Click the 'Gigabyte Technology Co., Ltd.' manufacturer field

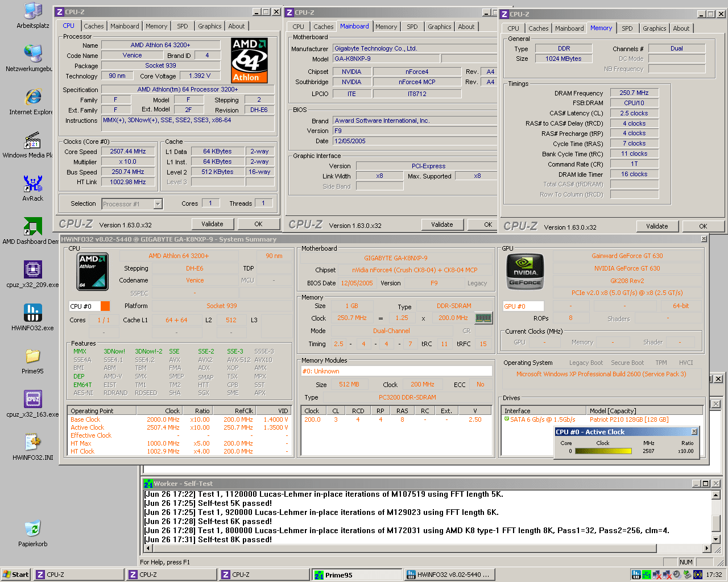pos(415,49)
